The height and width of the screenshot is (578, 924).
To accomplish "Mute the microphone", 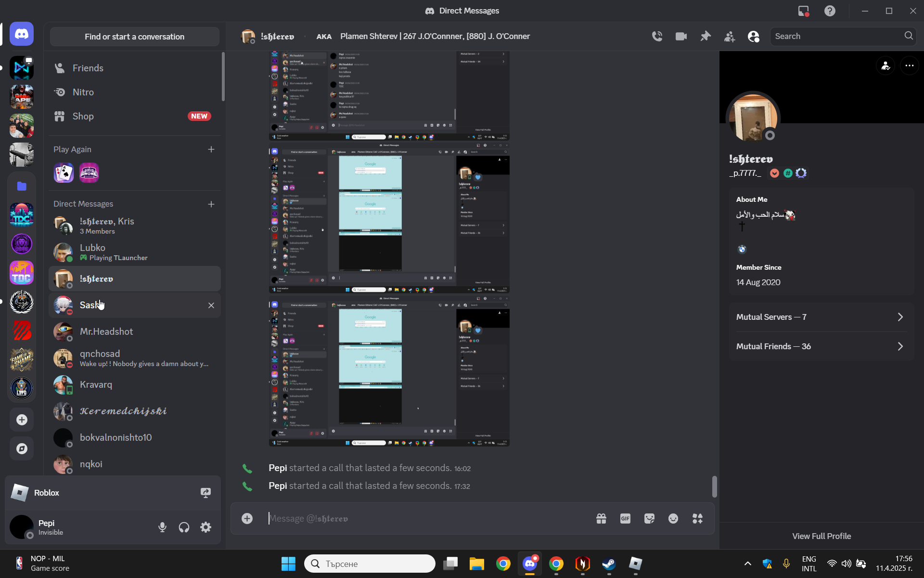I will click(x=162, y=527).
